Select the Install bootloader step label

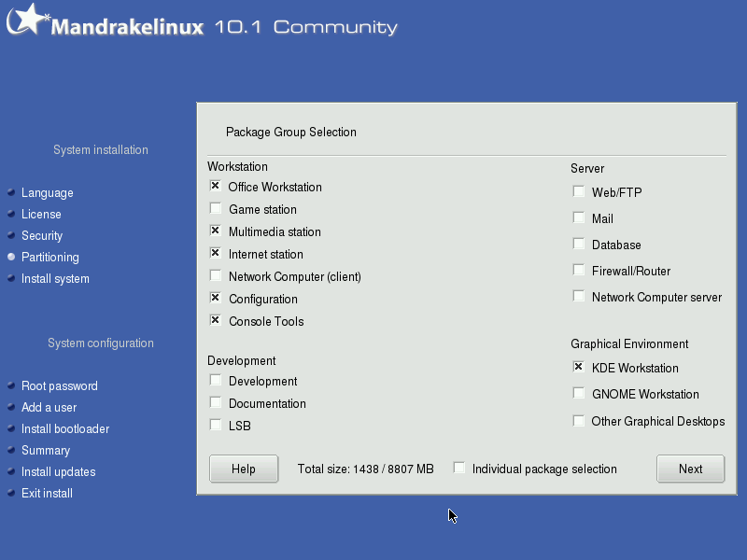click(x=65, y=428)
